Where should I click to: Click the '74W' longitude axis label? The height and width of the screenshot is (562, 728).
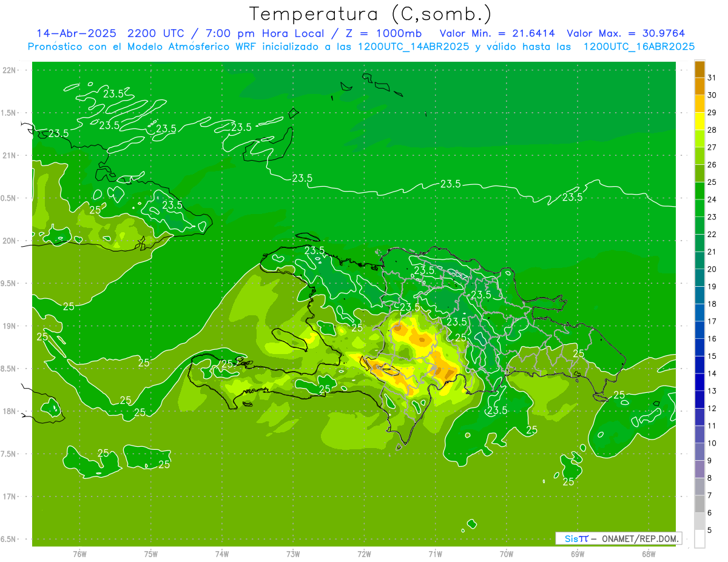tap(222, 554)
